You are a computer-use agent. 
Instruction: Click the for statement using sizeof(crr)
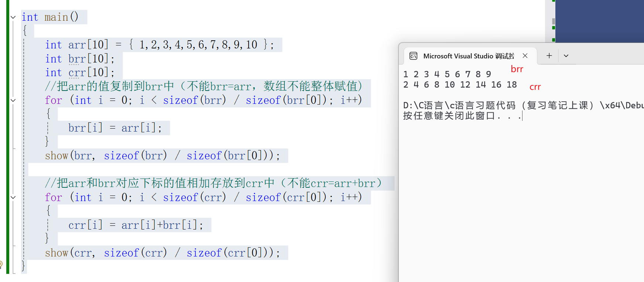(x=203, y=197)
